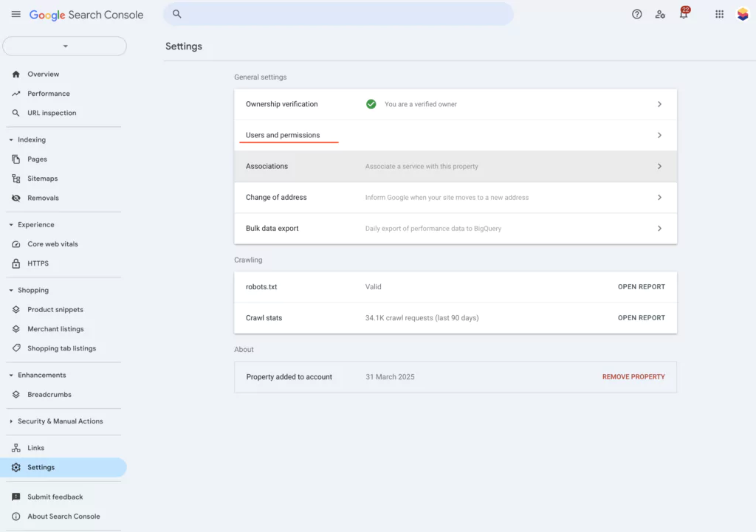Open the notifications bell

click(x=684, y=14)
